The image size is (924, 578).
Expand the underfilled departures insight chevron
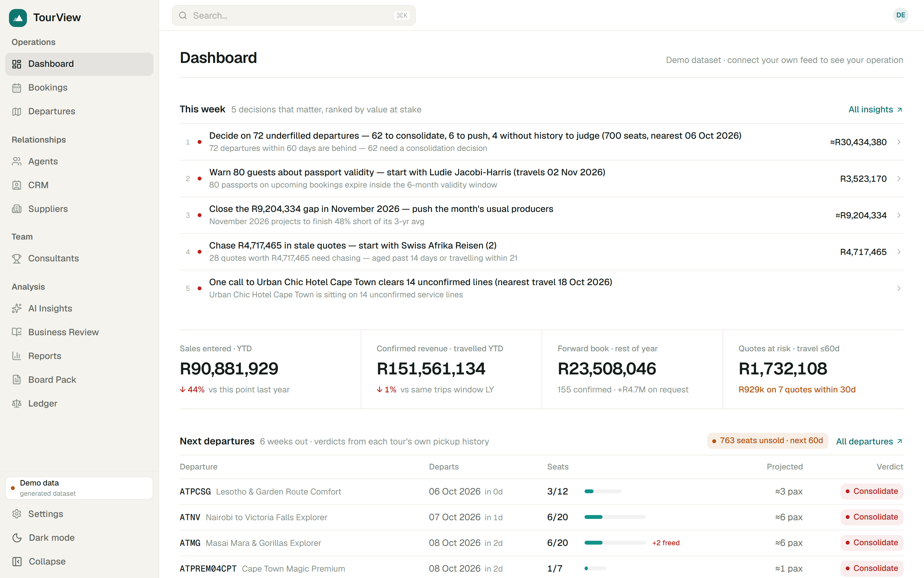[899, 142]
